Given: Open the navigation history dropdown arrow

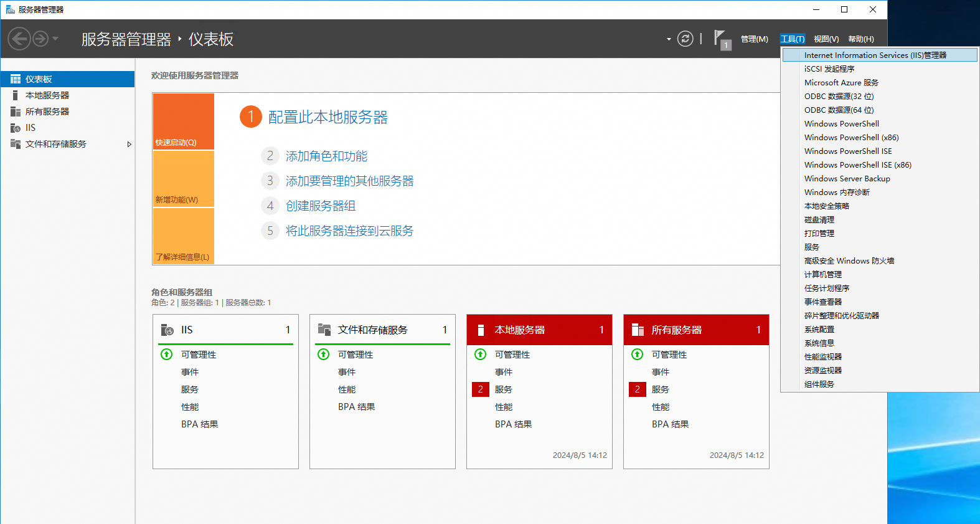Looking at the screenshot, I should pyautogui.click(x=55, y=39).
